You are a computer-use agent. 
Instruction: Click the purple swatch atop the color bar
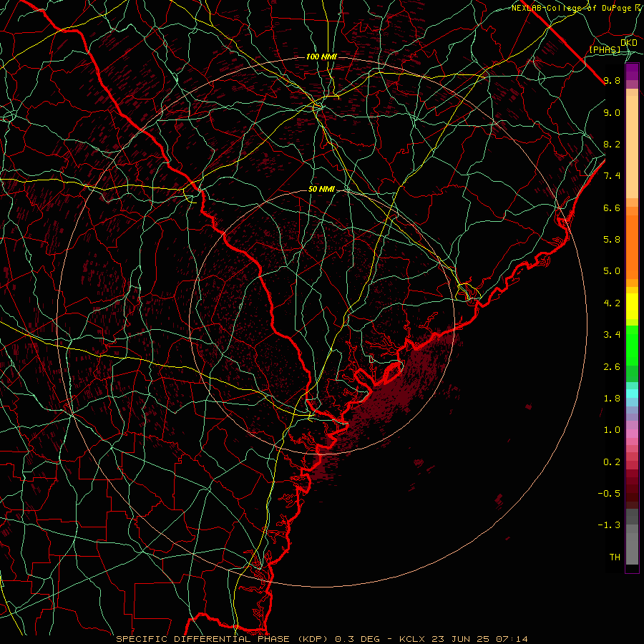click(x=632, y=72)
